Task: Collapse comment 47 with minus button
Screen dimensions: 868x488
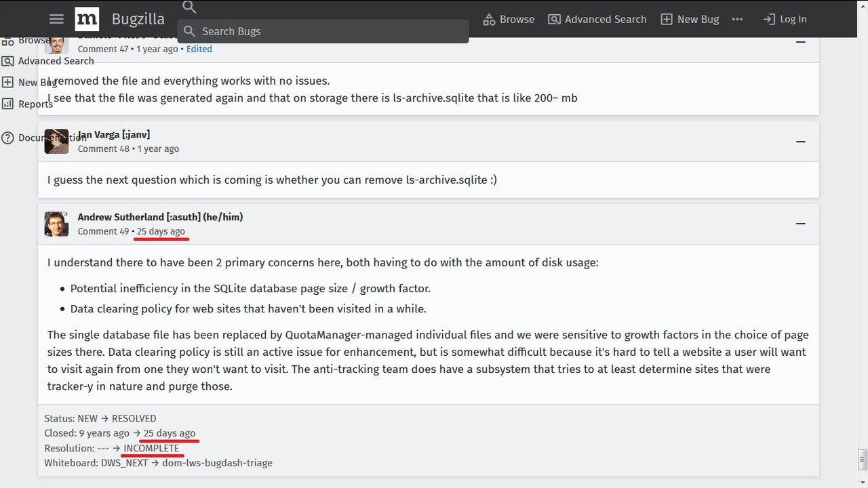Action: click(801, 41)
